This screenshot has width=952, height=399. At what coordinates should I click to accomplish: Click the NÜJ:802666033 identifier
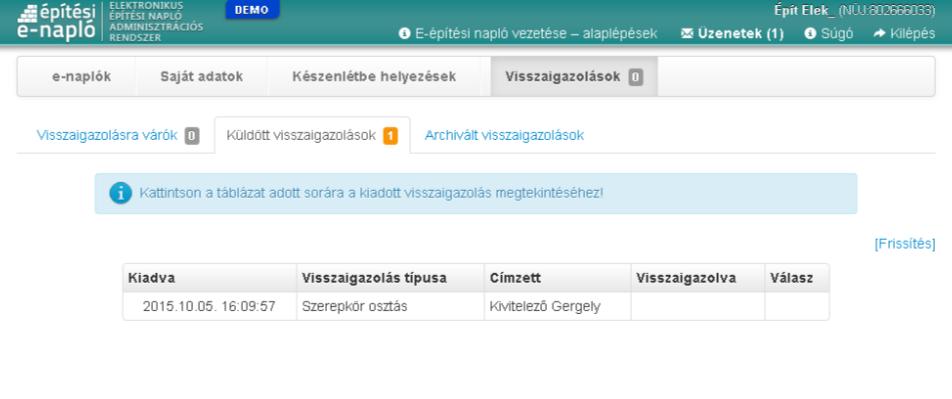point(887,11)
